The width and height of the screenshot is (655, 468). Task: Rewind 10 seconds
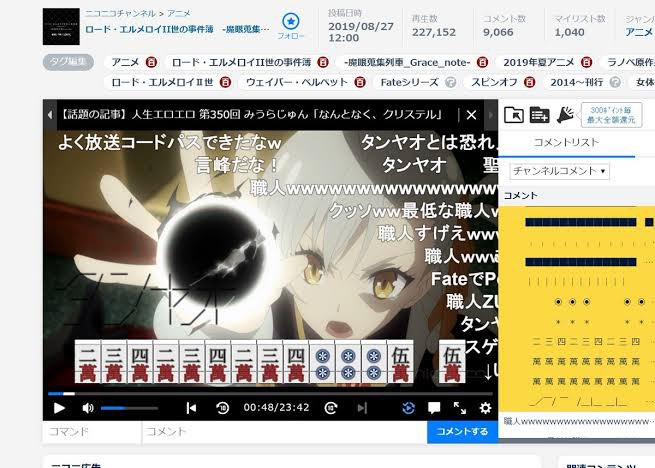click(222, 408)
